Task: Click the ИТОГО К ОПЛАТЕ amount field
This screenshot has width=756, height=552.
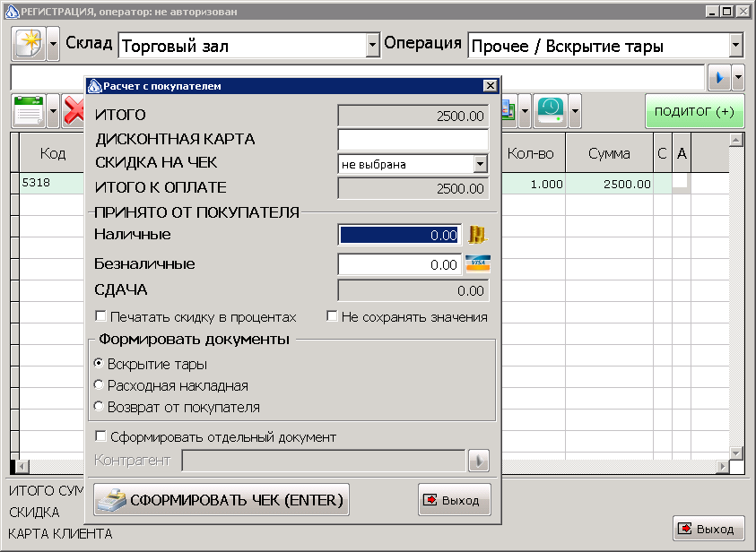Action: 413,188
